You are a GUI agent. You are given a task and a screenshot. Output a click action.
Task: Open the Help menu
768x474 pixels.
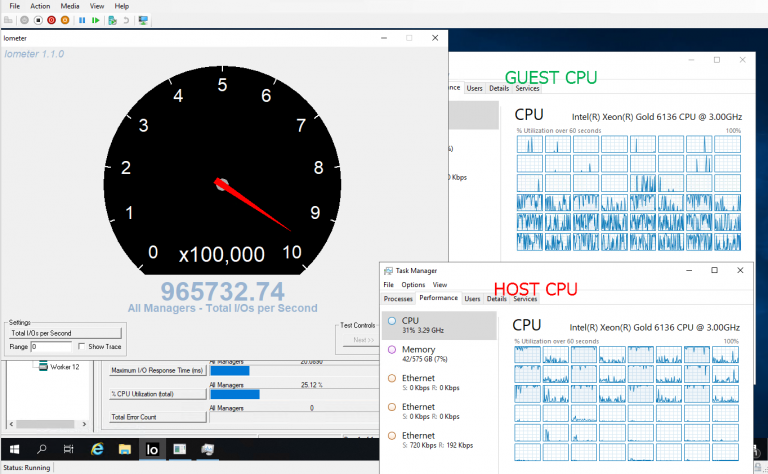pos(121,6)
